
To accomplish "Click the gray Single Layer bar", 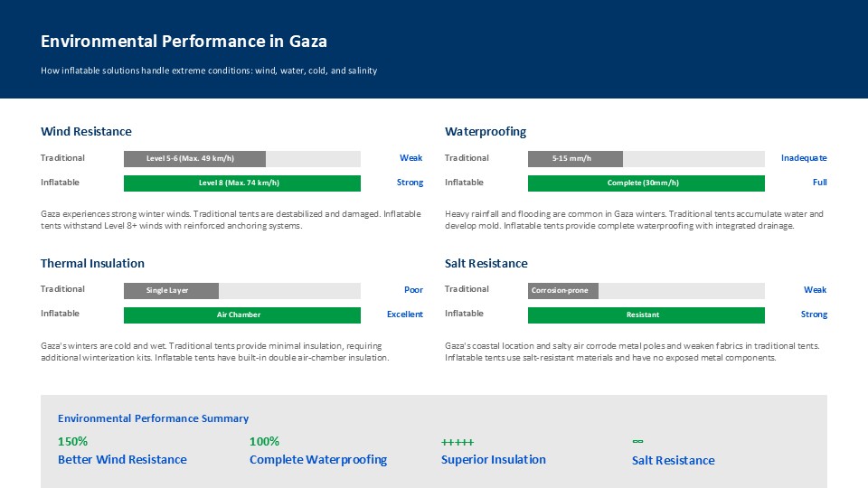I will click(x=171, y=291).
